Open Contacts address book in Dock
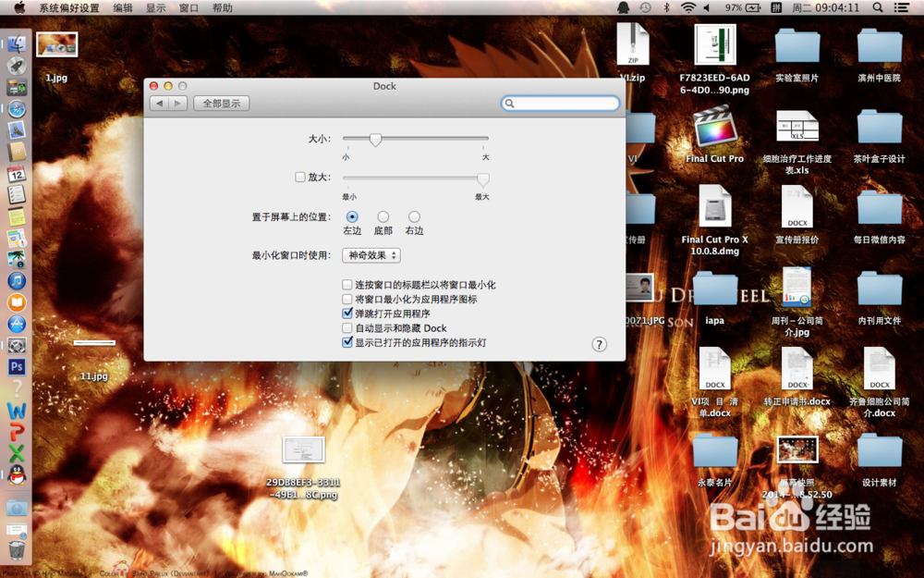This screenshot has height=578, width=924. (17, 153)
